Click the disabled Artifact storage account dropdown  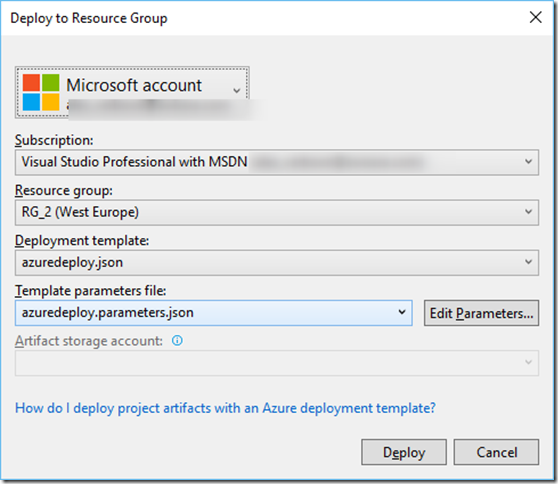pyautogui.click(x=277, y=363)
